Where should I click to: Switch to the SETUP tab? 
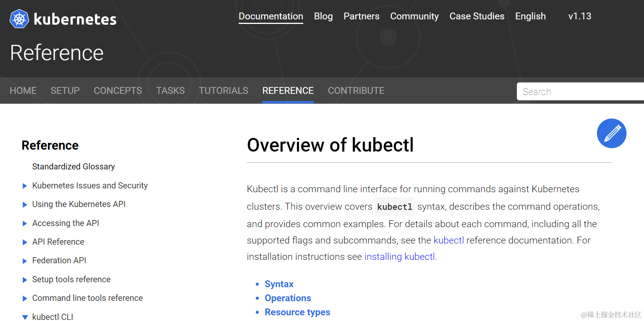(x=65, y=90)
